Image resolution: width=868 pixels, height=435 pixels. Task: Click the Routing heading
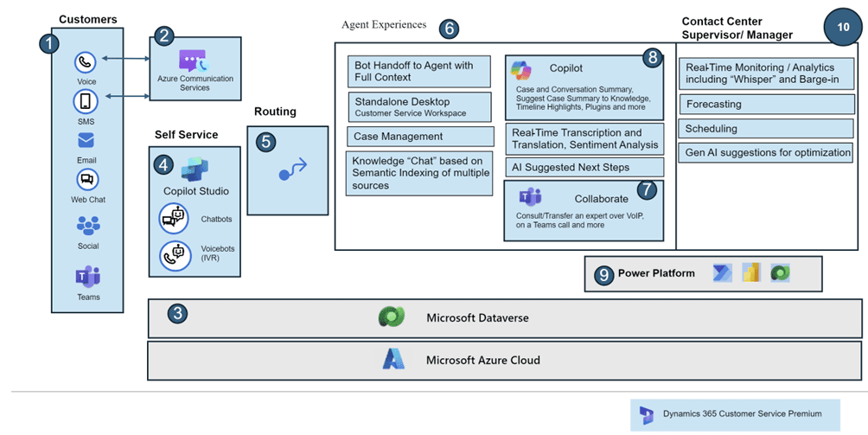point(275,112)
